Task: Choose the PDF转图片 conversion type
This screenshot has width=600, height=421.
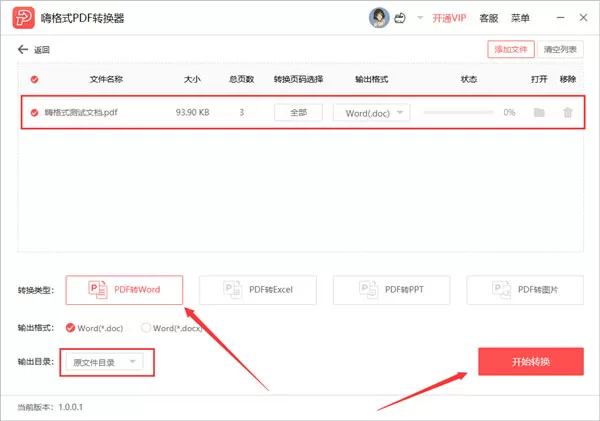Action: (525, 290)
